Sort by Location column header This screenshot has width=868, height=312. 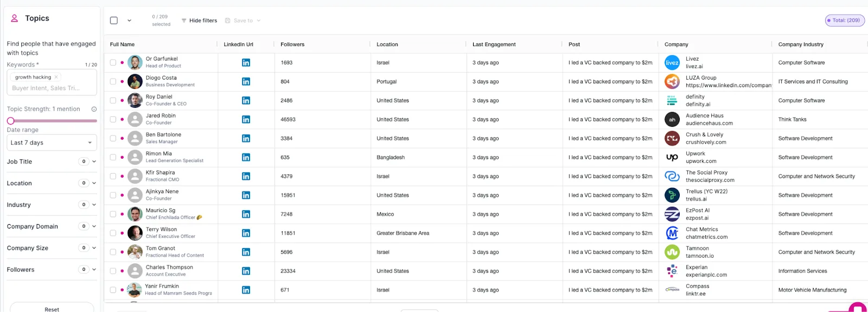[387, 44]
